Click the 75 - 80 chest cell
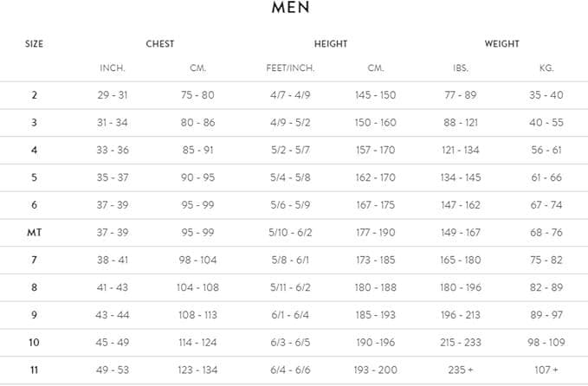Viewport: 588px width, 386px height. point(197,95)
